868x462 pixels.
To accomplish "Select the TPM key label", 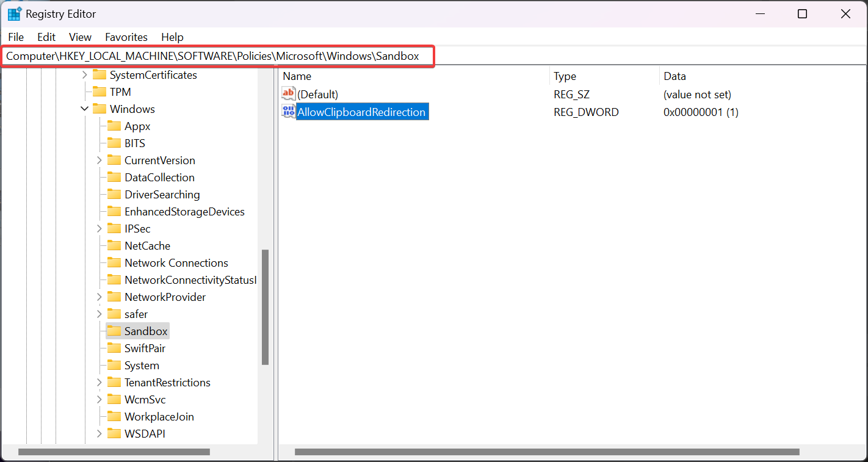I will coord(120,92).
